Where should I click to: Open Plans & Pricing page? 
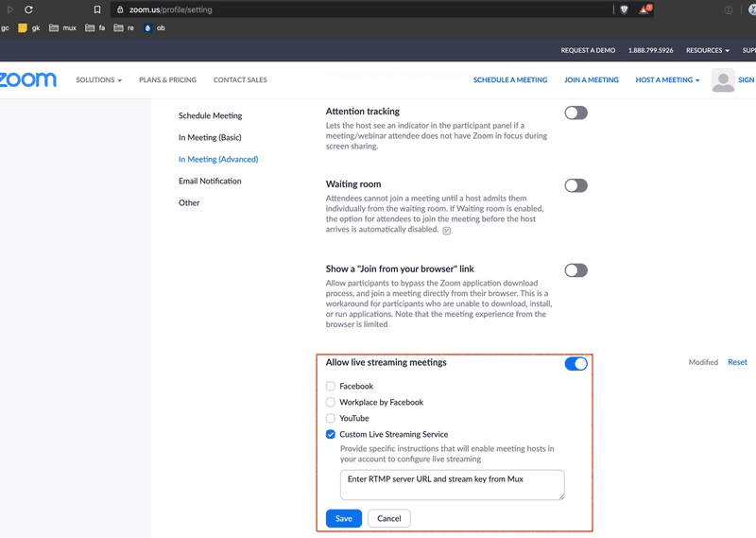tap(168, 79)
